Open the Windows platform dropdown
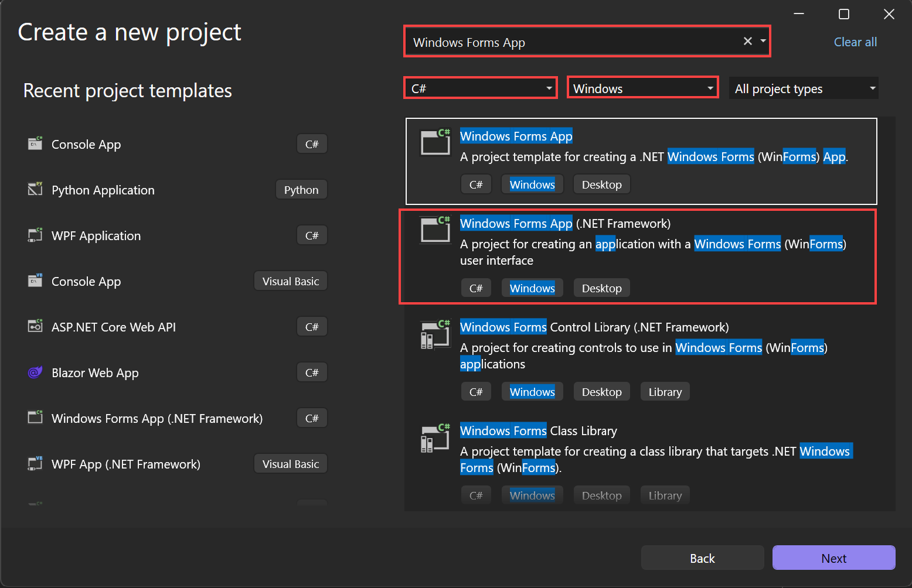Viewport: 912px width, 588px height. (x=709, y=87)
